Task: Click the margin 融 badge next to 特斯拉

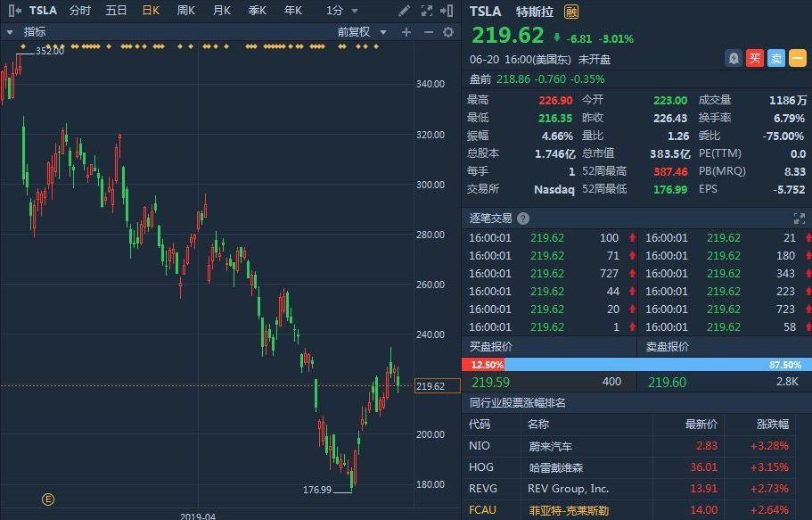Action: [x=571, y=12]
